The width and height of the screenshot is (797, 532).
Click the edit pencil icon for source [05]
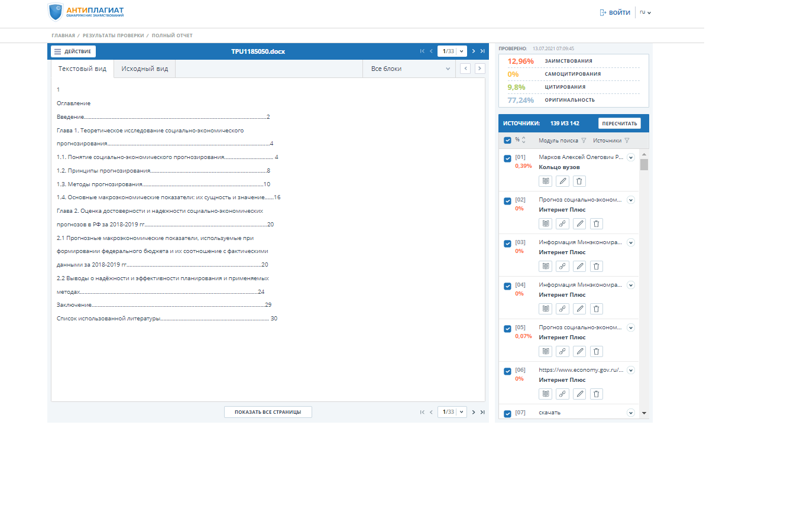580,351
